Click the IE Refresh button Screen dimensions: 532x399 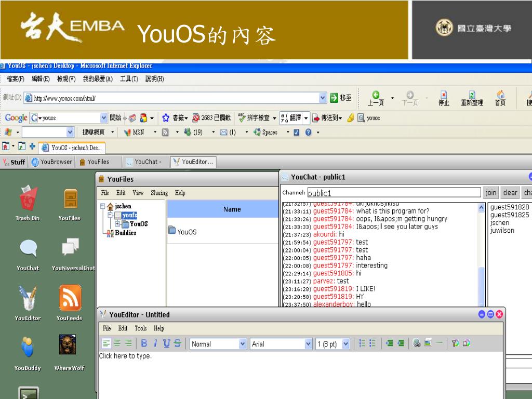click(472, 98)
